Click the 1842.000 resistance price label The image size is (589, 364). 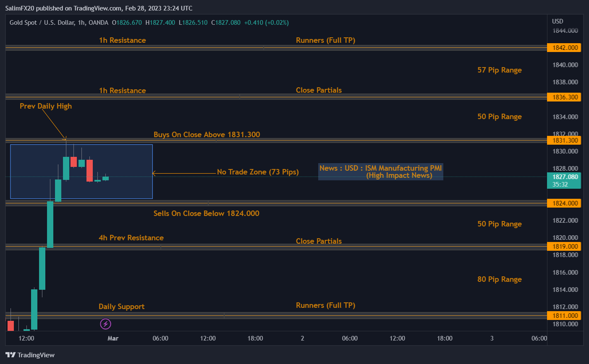(564, 47)
